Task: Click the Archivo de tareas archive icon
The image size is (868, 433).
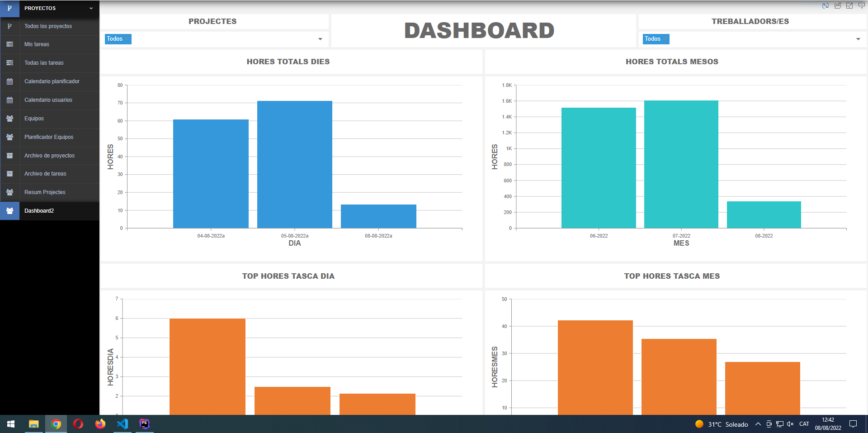Action: point(9,174)
